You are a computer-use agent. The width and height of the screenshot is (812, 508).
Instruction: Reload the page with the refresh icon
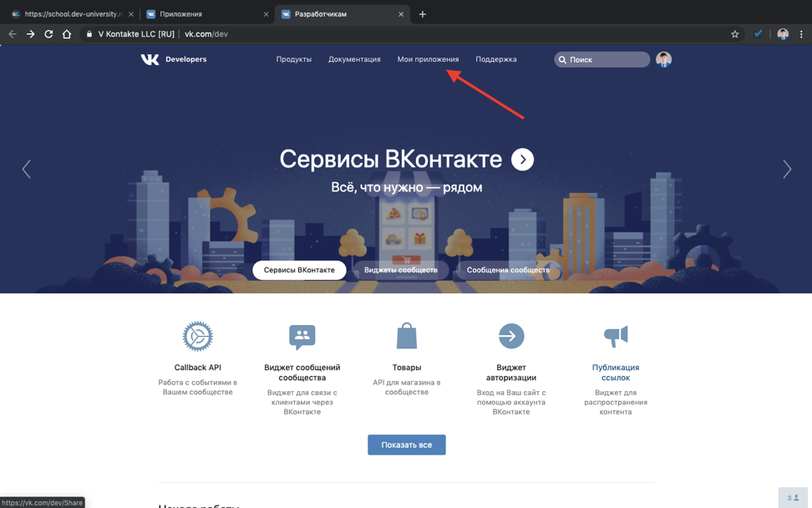(48, 34)
